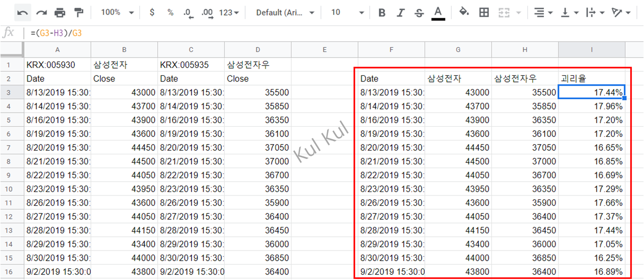Viewport: 644px width, 280px height.
Task: Click the 삼성전자우 cell in row 1
Action: [x=258, y=65]
